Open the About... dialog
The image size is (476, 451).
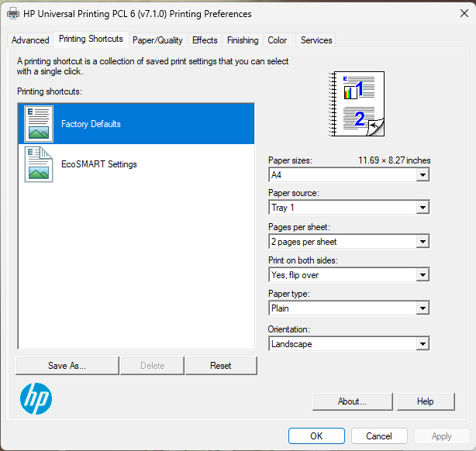click(x=352, y=401)
